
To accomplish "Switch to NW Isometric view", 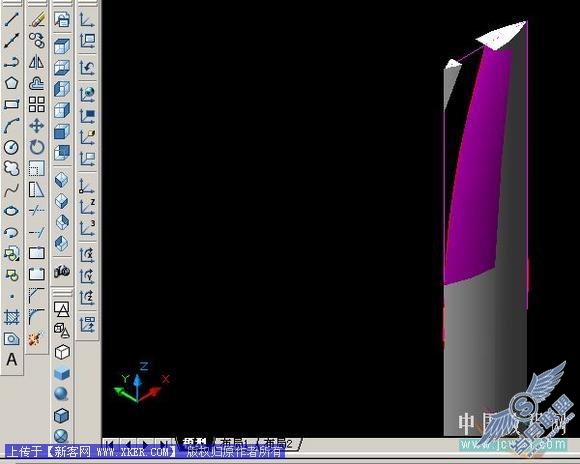I will [x=62, y=243].
